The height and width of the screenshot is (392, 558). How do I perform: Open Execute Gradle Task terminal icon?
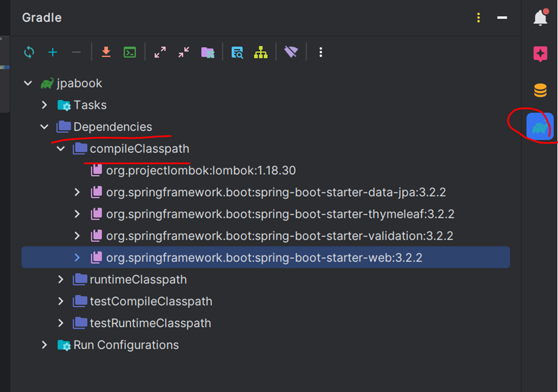click(130, 52)
